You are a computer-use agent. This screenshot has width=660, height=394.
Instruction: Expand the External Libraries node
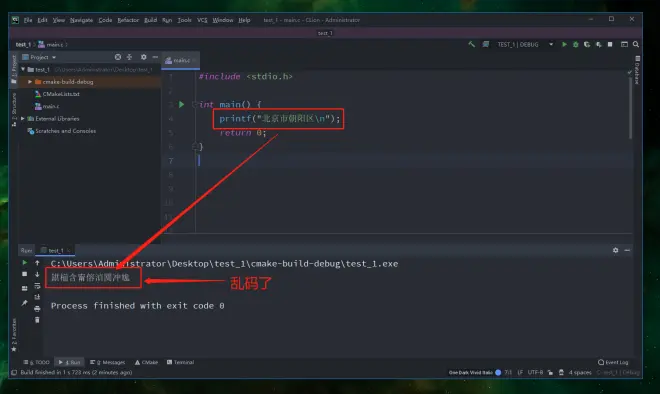(23, 119)
